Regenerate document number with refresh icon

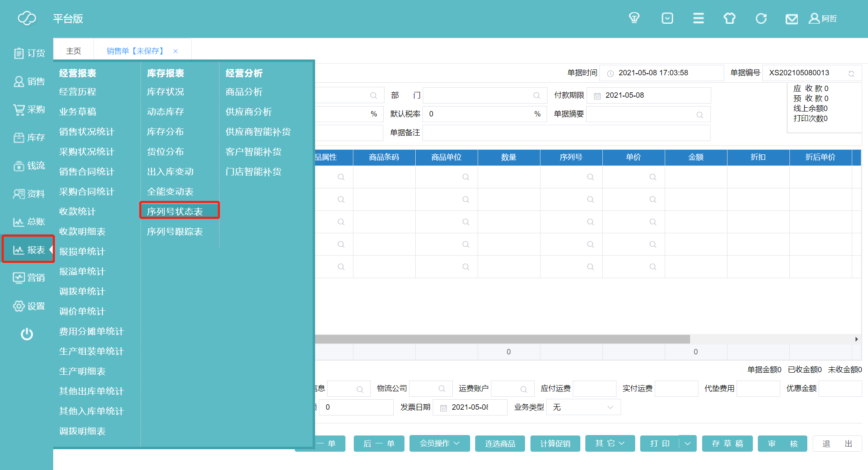tap(851, 74)
